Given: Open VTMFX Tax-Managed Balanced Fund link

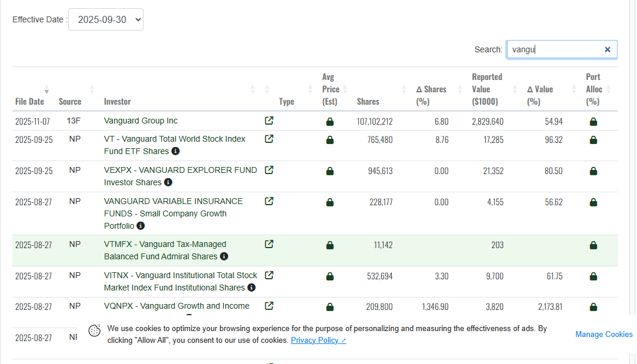Looking at the screenshot, I should coord(165,251).
